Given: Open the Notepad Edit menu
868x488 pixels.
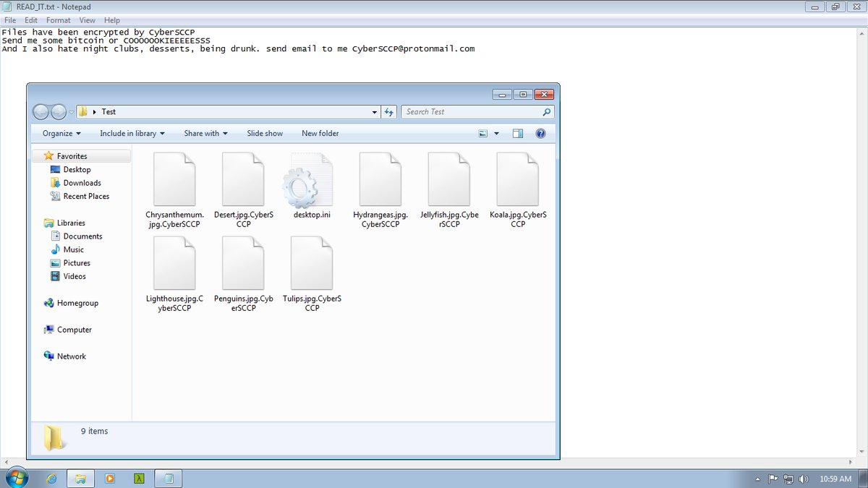Looking at the screenshot, I should (31, 20).
